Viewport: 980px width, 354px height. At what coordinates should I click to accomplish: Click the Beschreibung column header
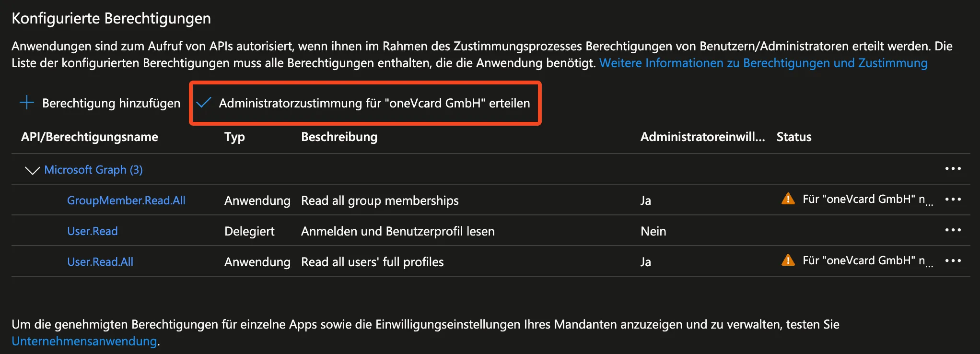[x=339, y=137]
